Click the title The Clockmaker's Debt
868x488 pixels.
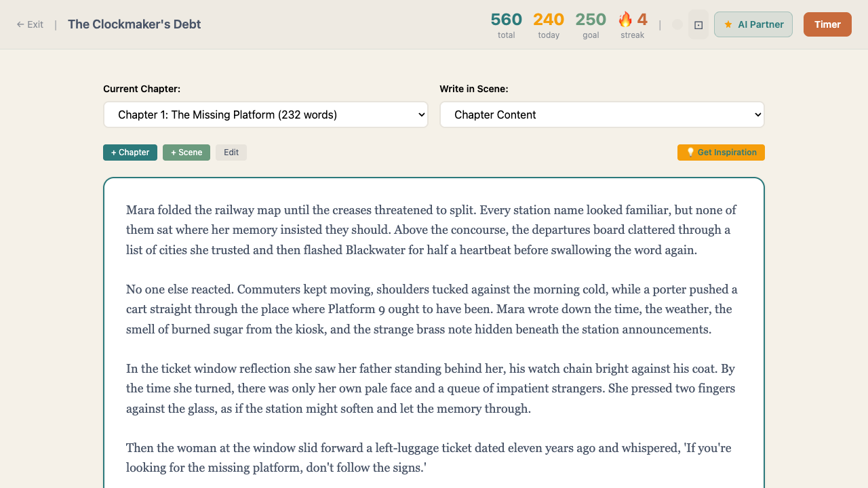pyautogui.click(x=134, y=24)
